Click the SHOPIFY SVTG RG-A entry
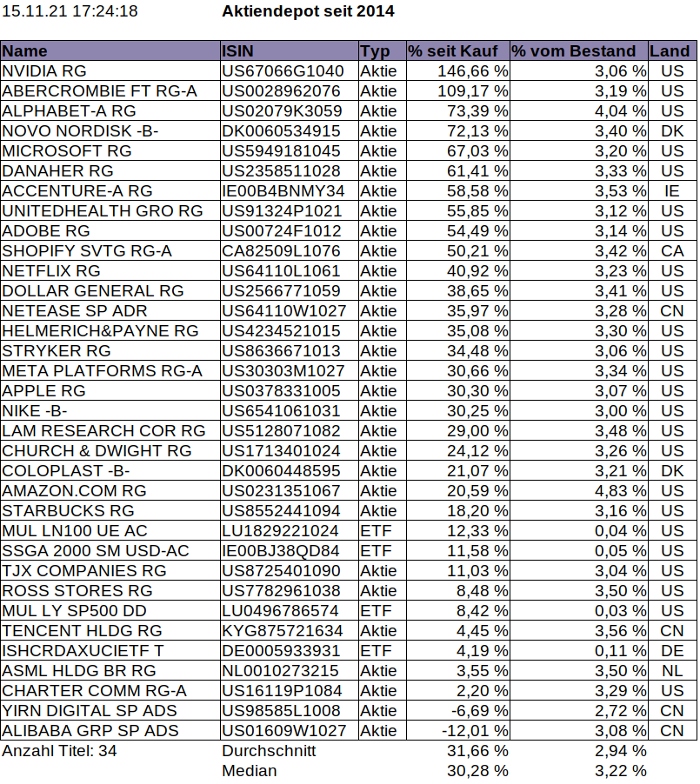Image resolution: width=700 pixels, height=784 pixels. point(110,250)
